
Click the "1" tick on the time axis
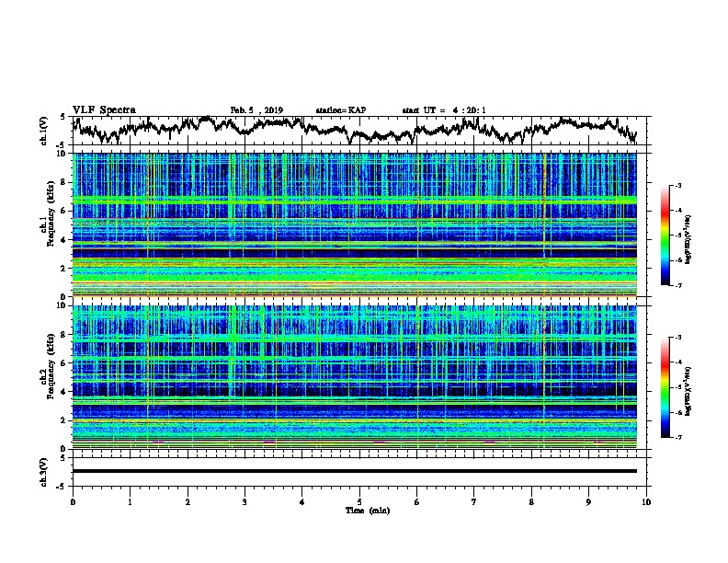[130, 502]
